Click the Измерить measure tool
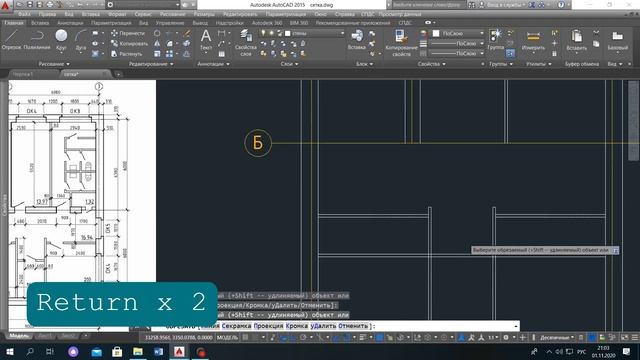The height and width of the screenshot is (360, 640). (533, 40)
